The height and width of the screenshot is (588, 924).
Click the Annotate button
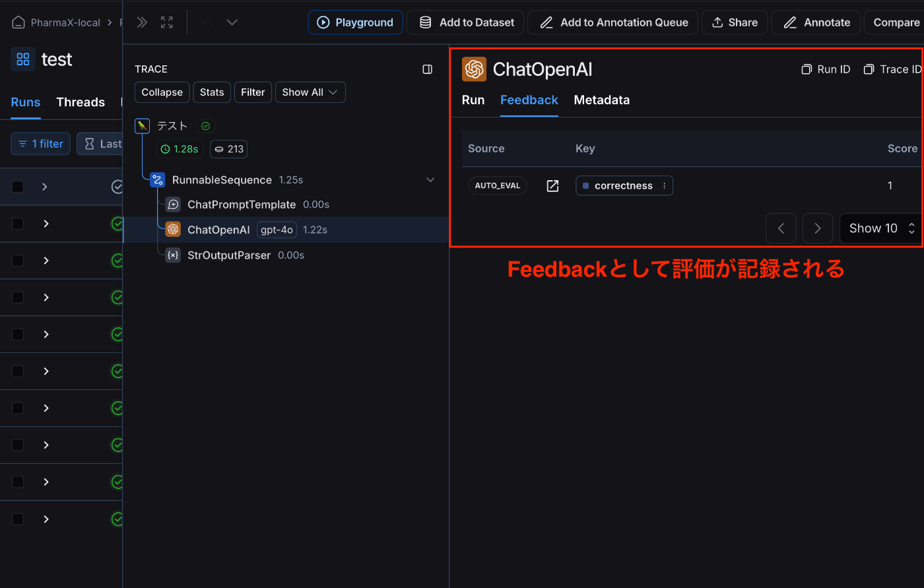pyautogui.click(x=816, y=22)
